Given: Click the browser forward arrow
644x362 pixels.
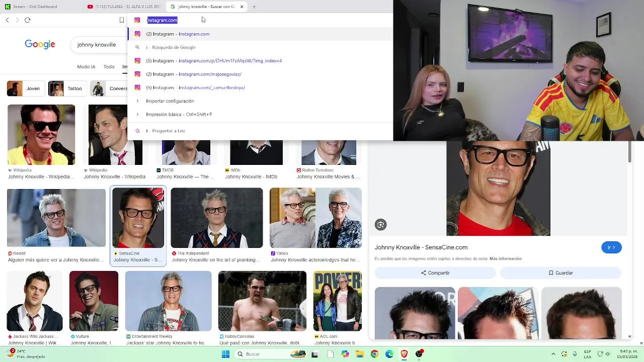Looking at the screenshot, I should pyautogui.click(x=17, y=20).
